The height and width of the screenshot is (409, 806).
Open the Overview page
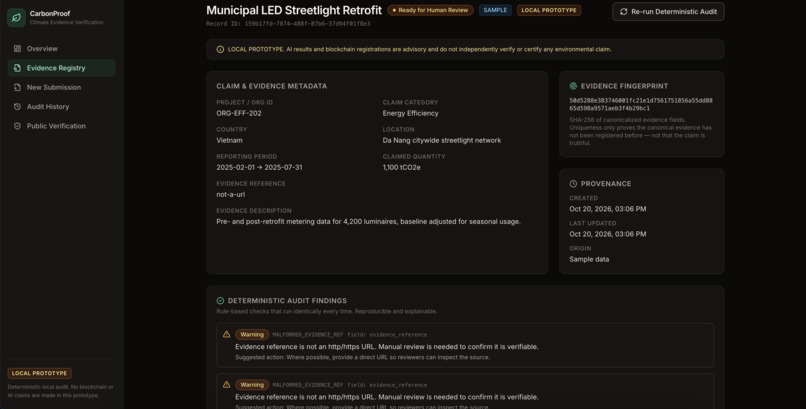click(62, 49)
